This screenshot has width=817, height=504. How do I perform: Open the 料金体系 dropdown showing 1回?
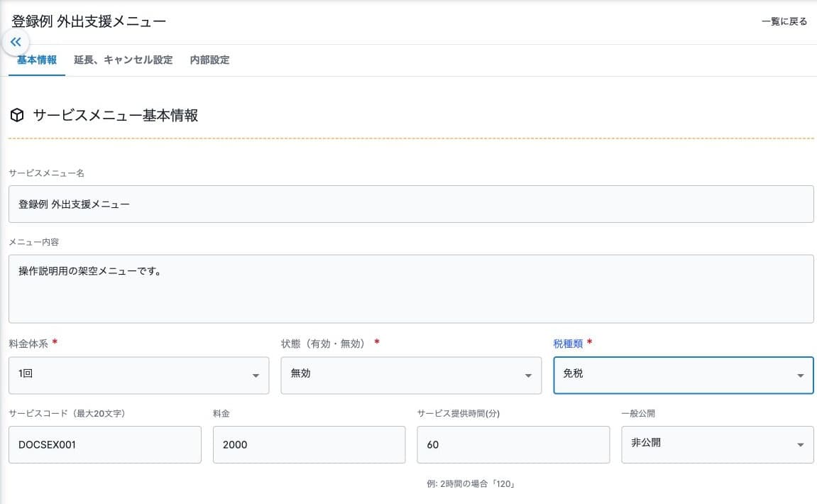pos(138,376)
